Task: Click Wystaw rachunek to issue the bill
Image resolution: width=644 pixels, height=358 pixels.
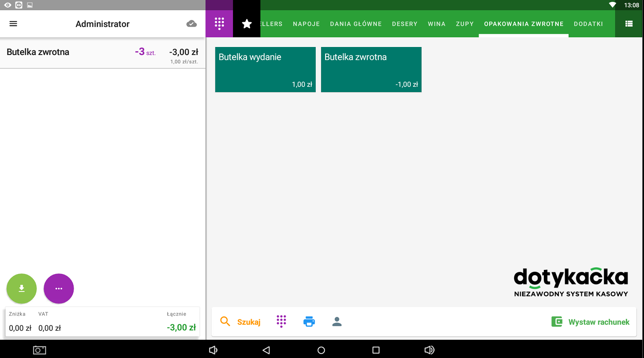Action: coord(590,322)
